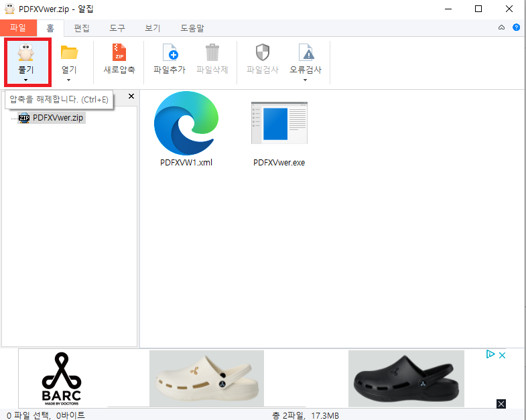The image size is (526, 420).
Task: Click the blue AdChoices triangle icon
Action: pos(490,354)
